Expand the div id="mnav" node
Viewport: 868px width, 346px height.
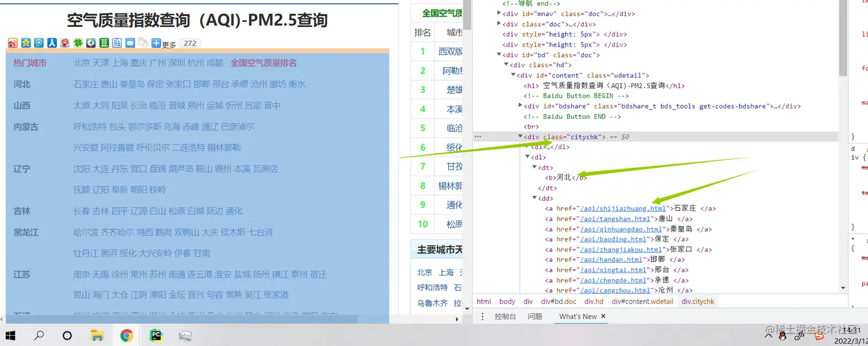(x=499, y=14)
